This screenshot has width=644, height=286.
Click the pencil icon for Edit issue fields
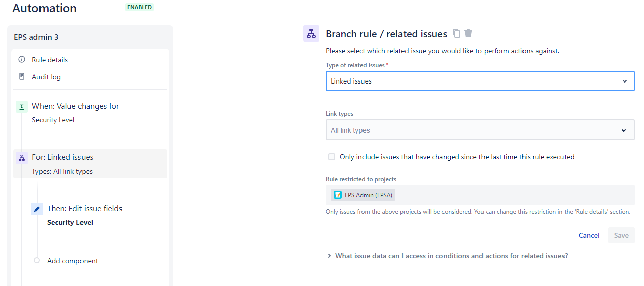[37, 209]
